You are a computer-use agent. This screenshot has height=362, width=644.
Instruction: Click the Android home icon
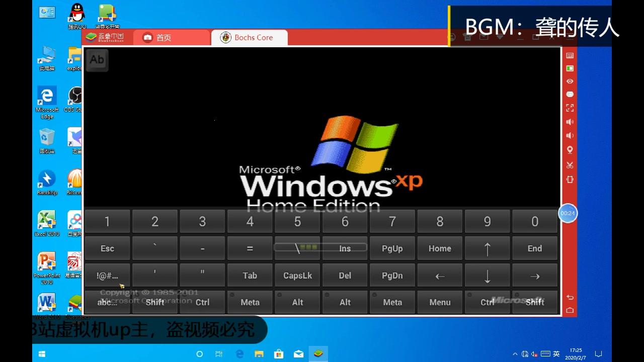click(570, 310)
